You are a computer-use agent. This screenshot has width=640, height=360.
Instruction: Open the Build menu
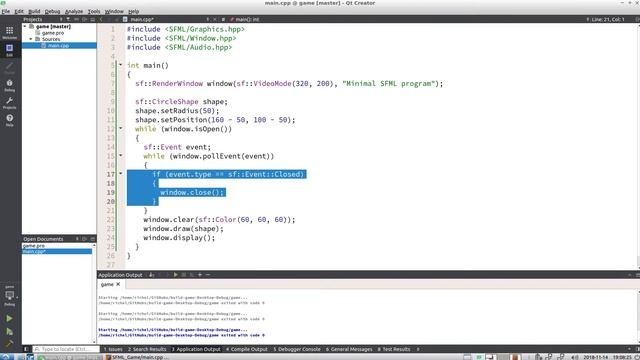[34, 11]
